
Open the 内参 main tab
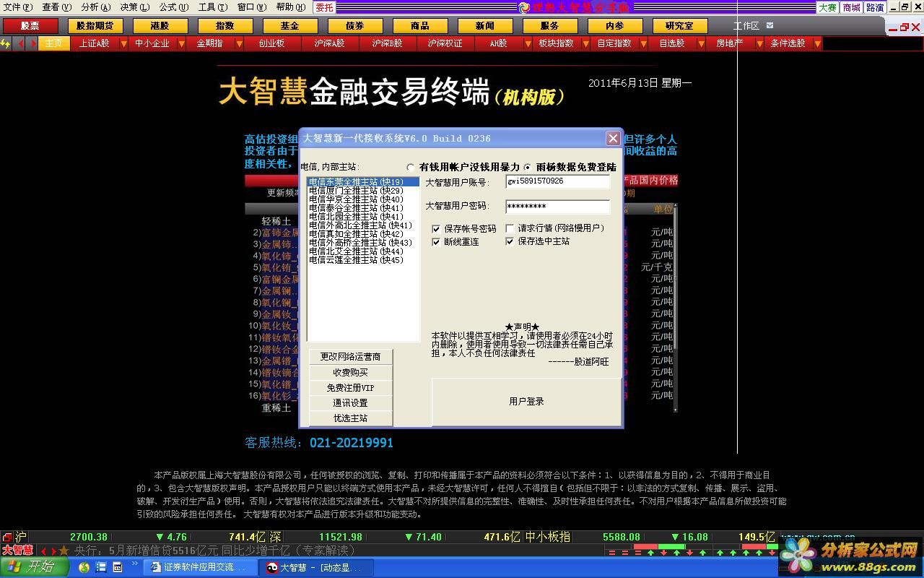tap(614, 26)
